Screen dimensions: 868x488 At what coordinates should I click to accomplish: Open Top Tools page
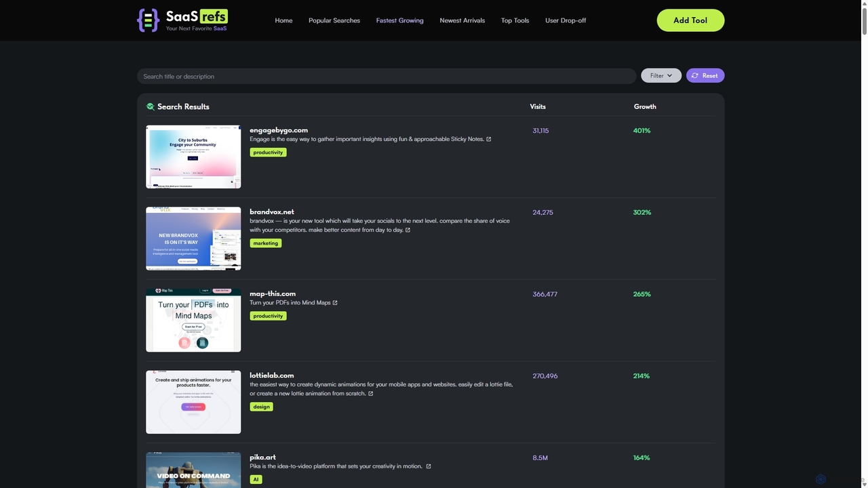pyautogui.click(x=515, y=20)
